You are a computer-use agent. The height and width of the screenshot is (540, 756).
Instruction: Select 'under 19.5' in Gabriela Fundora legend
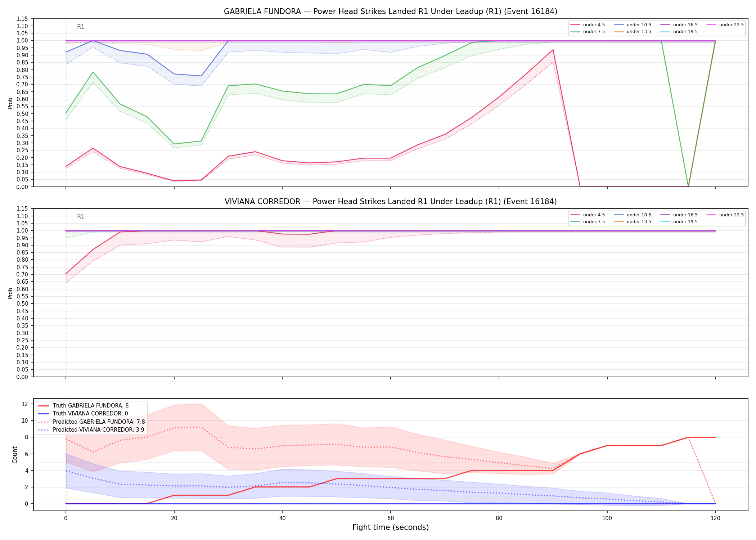pyautogui.click(x=679, y=32)
